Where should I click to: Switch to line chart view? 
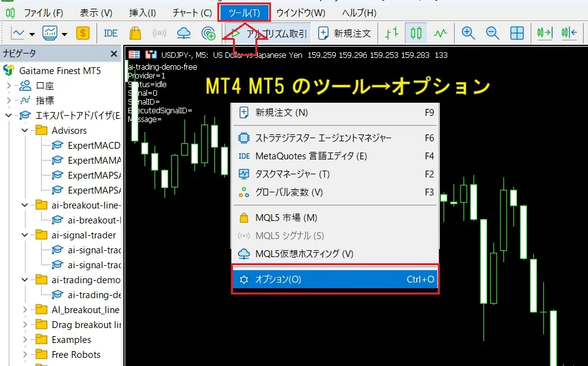[x=440, y=33]
